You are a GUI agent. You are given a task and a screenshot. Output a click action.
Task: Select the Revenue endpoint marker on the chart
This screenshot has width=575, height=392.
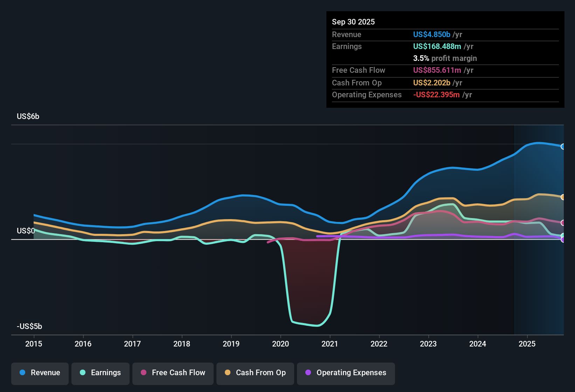point(563,146)
